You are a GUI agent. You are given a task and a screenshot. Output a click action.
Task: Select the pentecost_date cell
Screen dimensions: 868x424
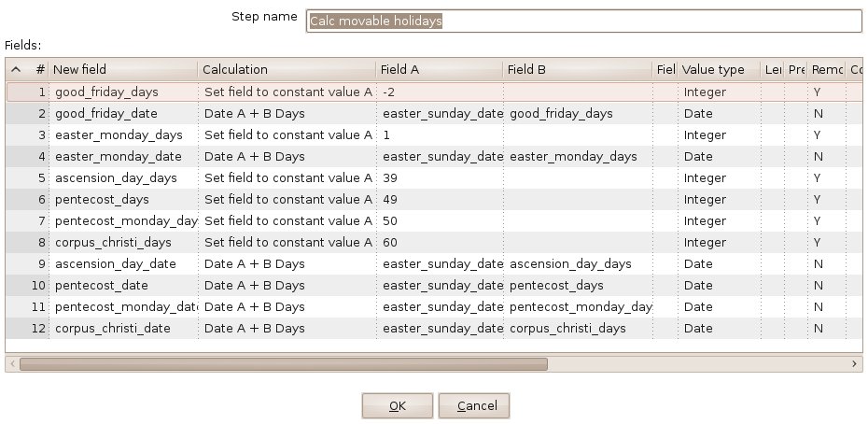coord(123,286)
